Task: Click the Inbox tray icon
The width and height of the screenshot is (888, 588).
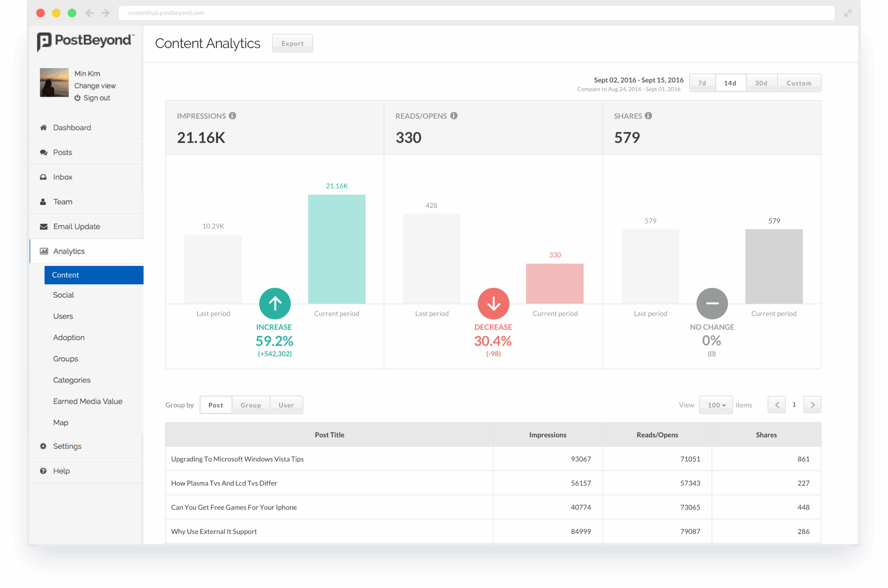Action: (43, 178)
